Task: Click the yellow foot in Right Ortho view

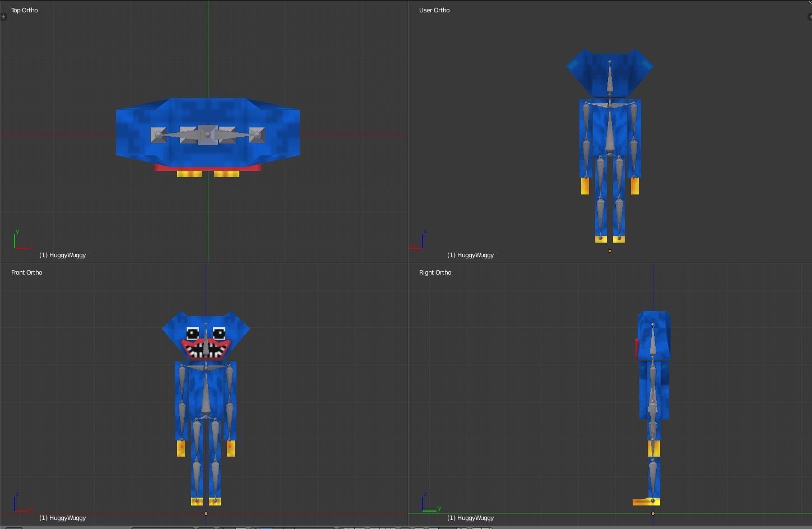Action: coord(647,502)
